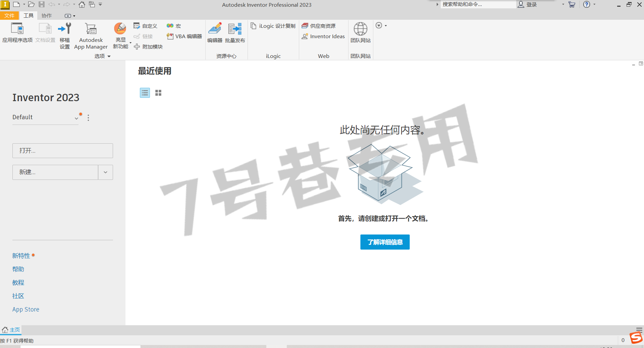The height and width of the screenshot is (348, 644).
Task: Switch recent files to list view
Action: point(145,93)
